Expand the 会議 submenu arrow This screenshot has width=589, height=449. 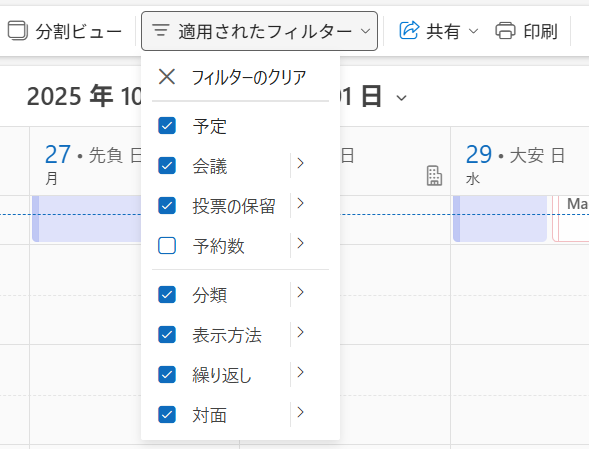(x=300, y=163)
